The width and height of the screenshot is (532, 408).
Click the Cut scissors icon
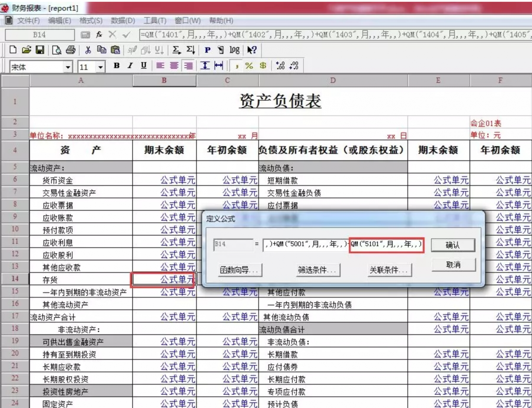[x=88, y=50]
